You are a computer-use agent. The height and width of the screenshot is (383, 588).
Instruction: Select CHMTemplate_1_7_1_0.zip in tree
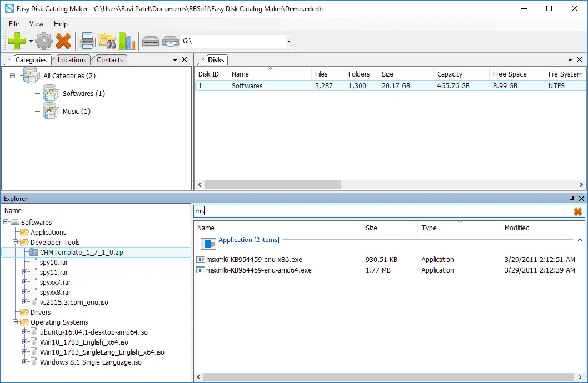tap(81, 253)
